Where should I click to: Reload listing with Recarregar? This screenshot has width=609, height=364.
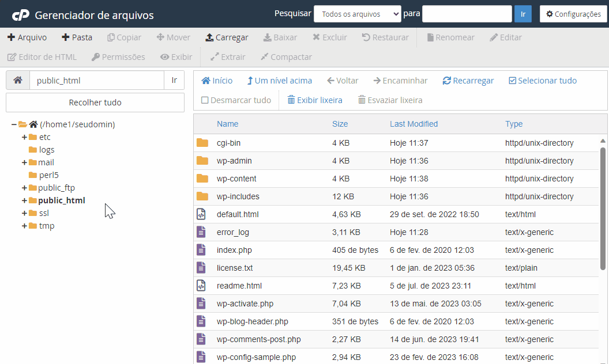[x=468, y=81]
